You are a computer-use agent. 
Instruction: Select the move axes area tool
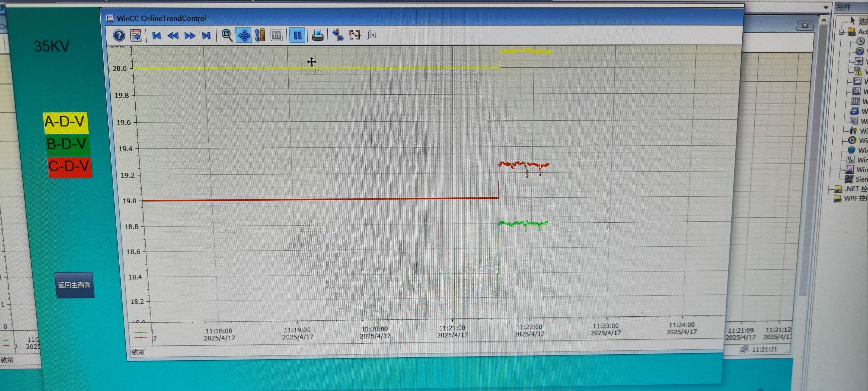click(x=260, y=35)
